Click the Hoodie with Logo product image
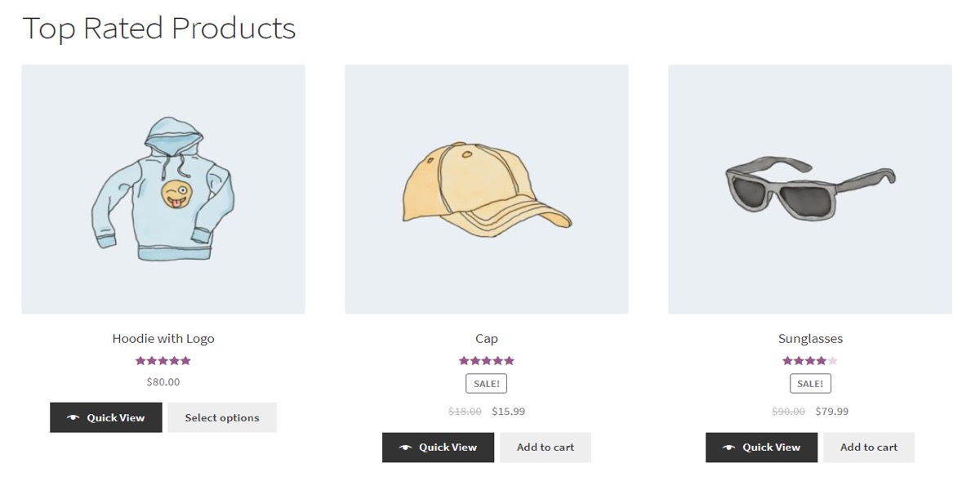 pos(163,189)
